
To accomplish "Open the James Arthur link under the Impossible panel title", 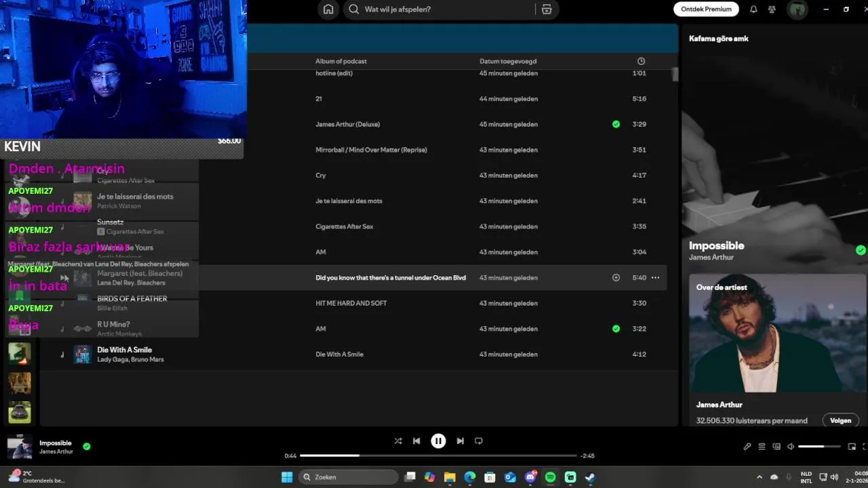I will [x=711, y=258].
